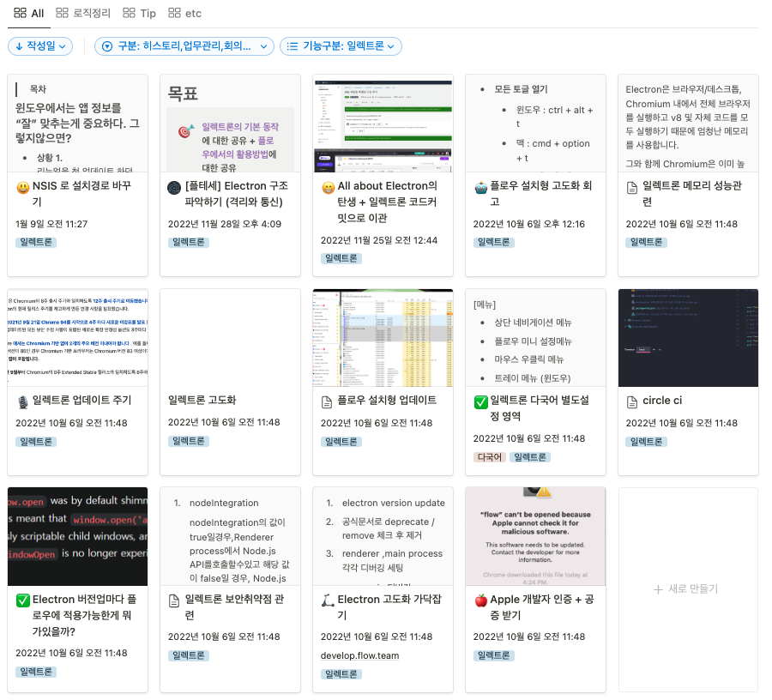This screenshot has height=700, width=772.
Task: Click the develop.flow.team text
Action: tap(360, 655)
